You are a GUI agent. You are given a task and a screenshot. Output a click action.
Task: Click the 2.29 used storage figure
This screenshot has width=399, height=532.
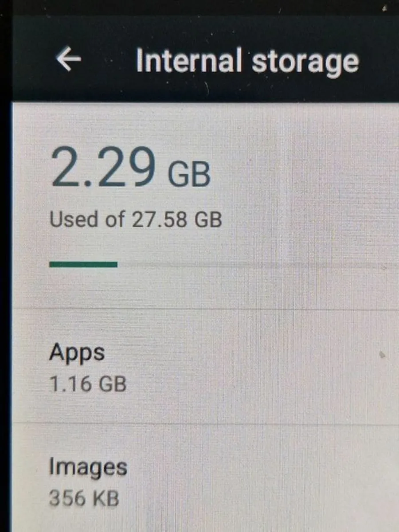104,167
